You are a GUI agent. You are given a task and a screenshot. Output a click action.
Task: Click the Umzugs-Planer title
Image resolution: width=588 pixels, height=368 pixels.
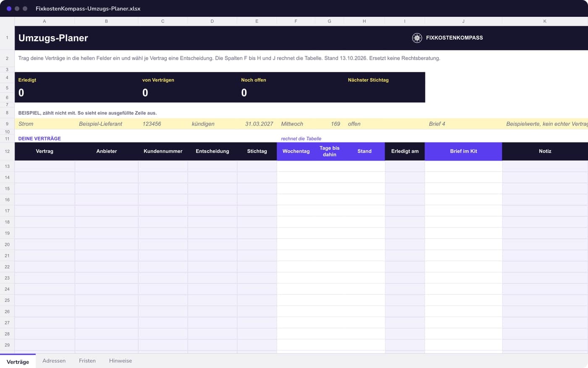(x=53, y=38)
